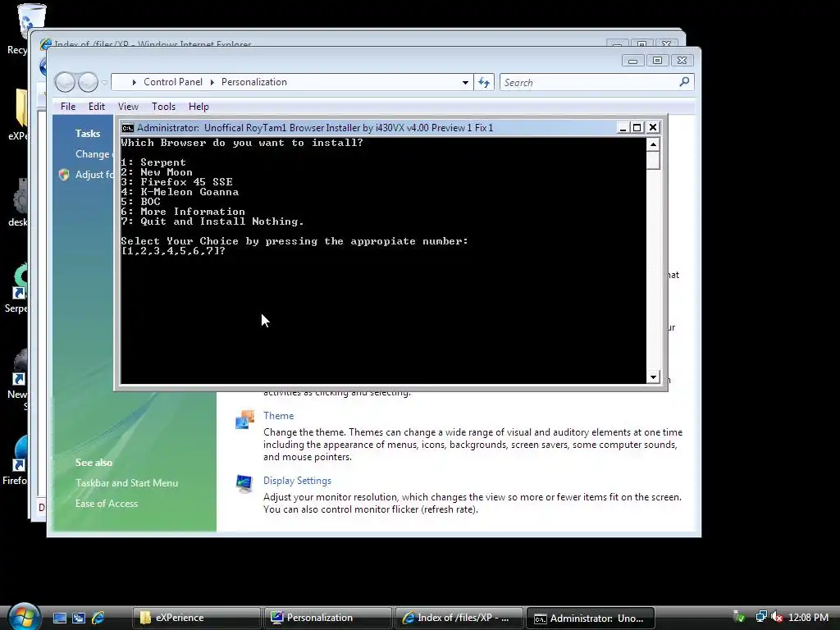840x630 pixels.
Task: Launch Internet Explorer from quick launch
Action: pyautogui.click(x=98, y=618)
